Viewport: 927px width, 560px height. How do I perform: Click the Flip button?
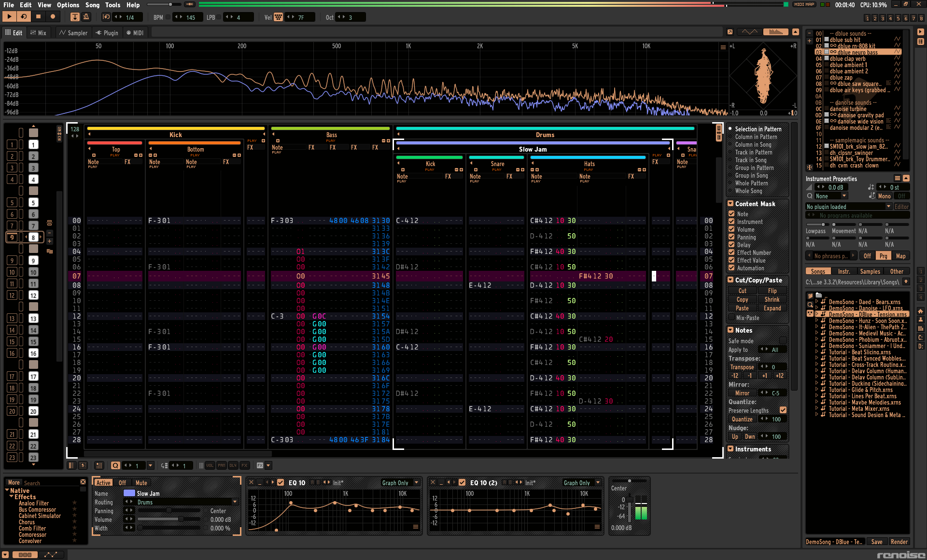[772, 291]
